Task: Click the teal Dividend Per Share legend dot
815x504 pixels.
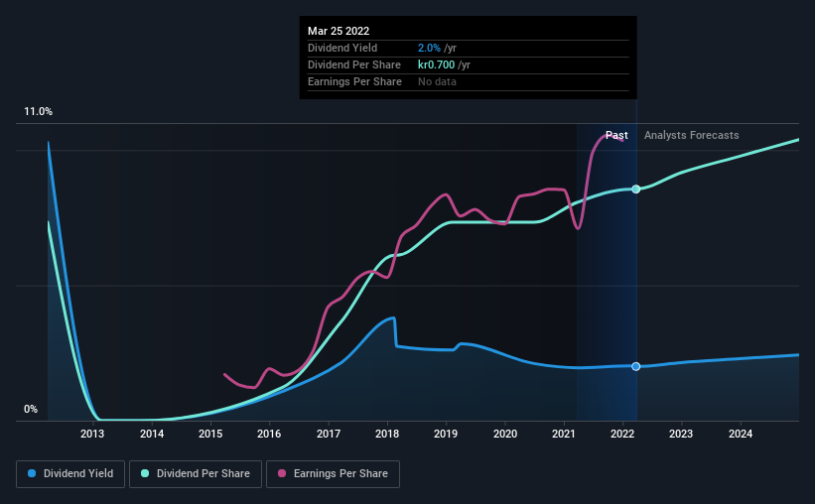Action: [x=145, y=473]
